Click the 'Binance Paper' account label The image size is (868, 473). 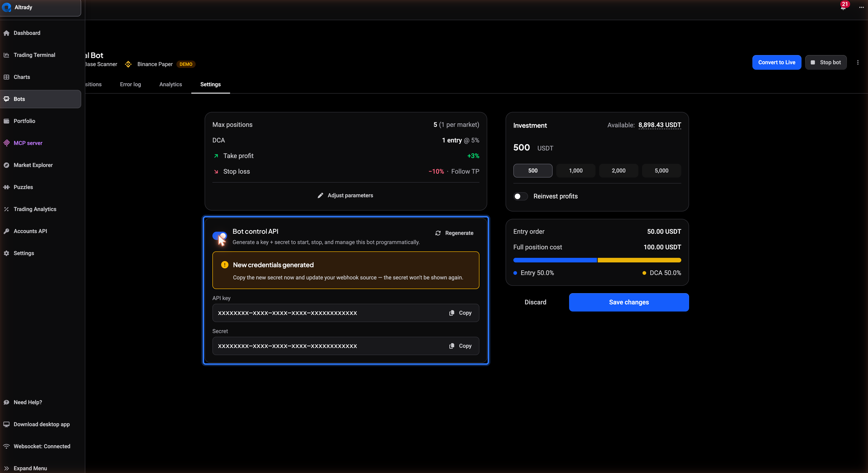[155, 64]
